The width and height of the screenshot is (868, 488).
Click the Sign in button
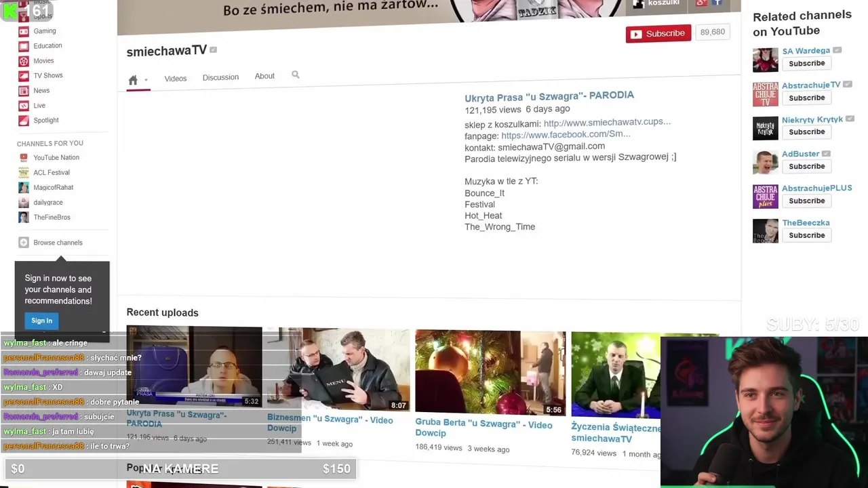click(41, 321)
